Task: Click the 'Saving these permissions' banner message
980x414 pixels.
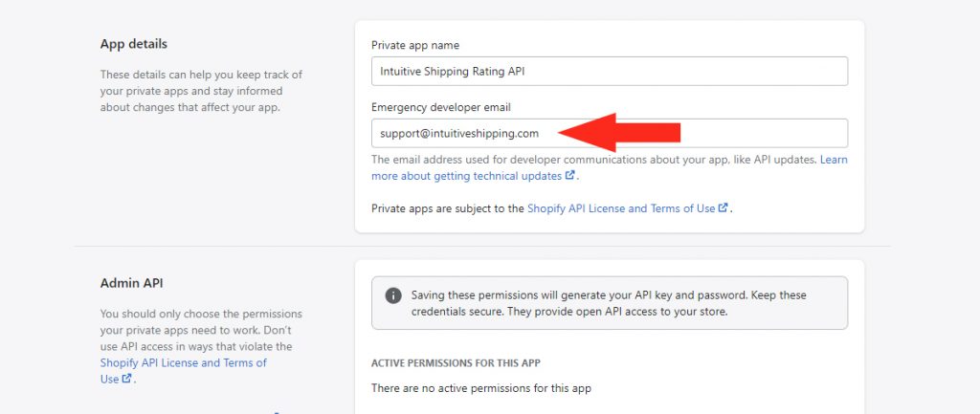Action: tap(609, 303)
